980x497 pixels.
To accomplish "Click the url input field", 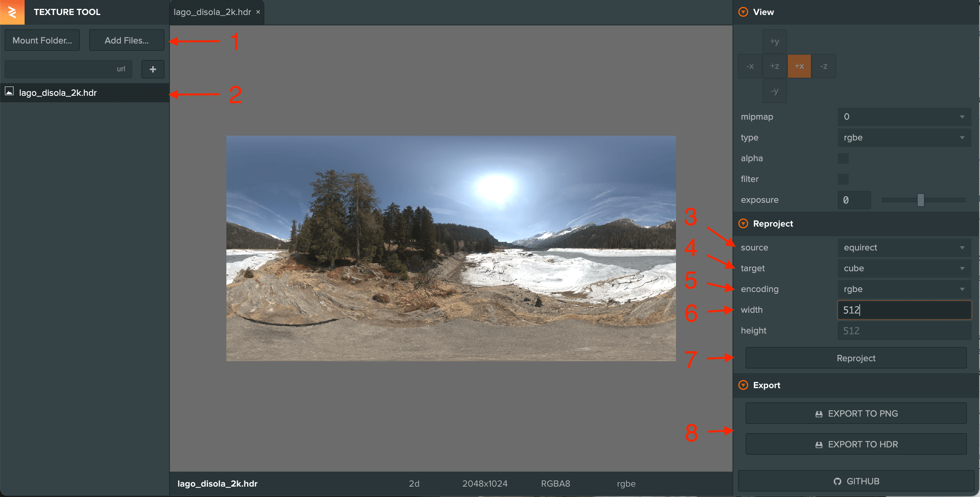I will [68, 69].
